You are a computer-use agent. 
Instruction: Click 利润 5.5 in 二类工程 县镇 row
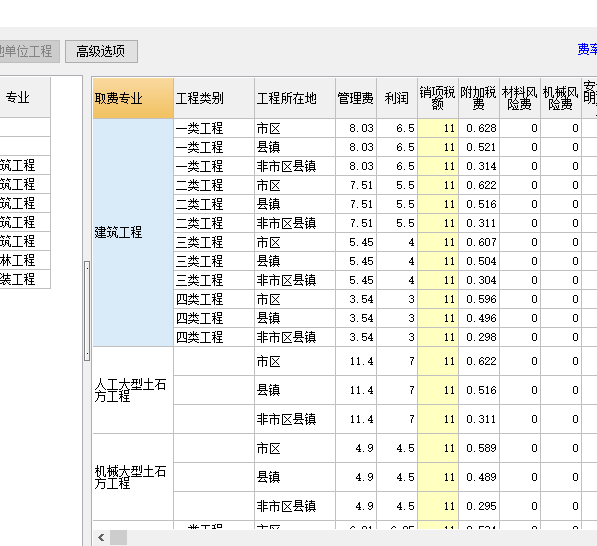point(397,204)
